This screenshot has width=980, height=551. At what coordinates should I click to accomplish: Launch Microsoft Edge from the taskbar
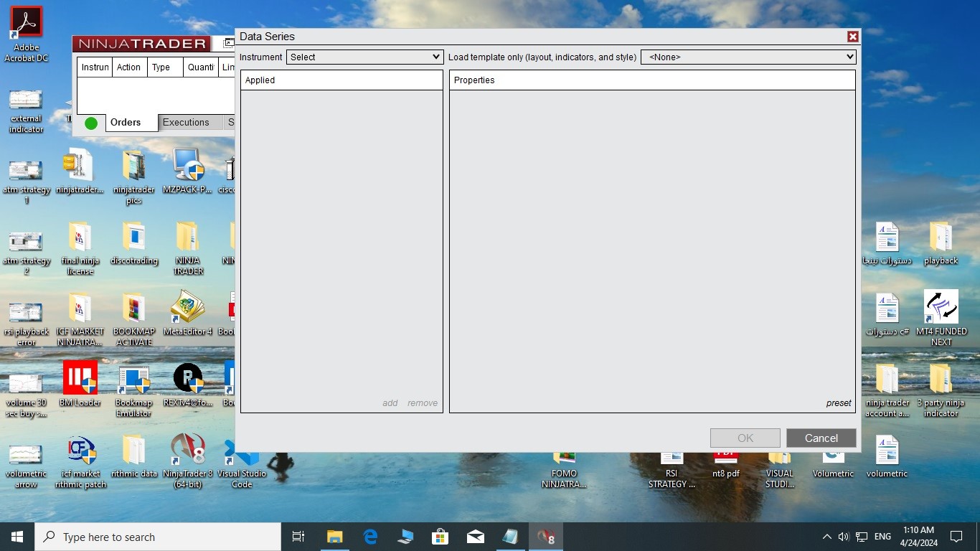tap(370, 537)
